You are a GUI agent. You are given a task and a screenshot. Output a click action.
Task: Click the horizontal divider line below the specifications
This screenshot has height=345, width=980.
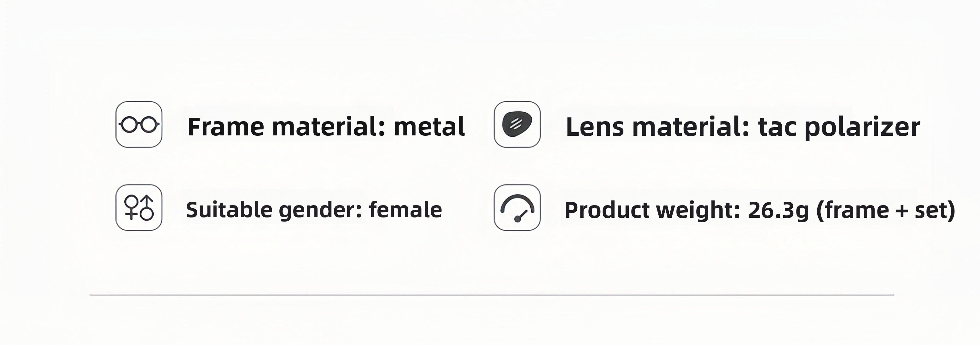492,295
